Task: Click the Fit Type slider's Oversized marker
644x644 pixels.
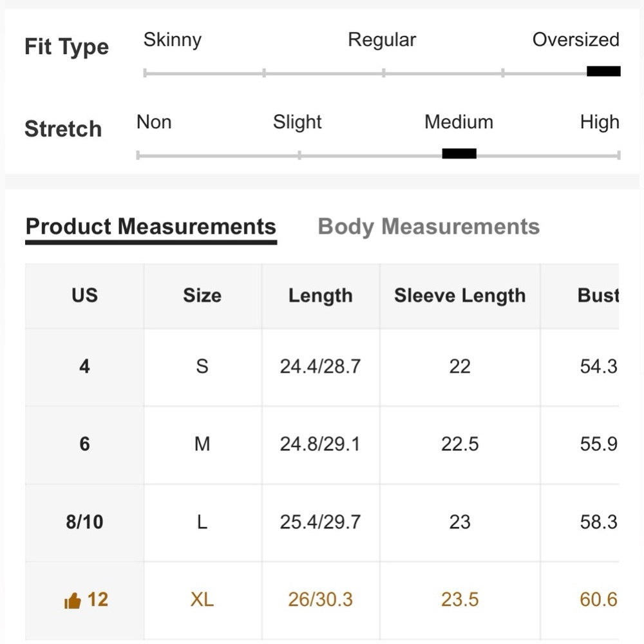Action: tap(603, 71)
